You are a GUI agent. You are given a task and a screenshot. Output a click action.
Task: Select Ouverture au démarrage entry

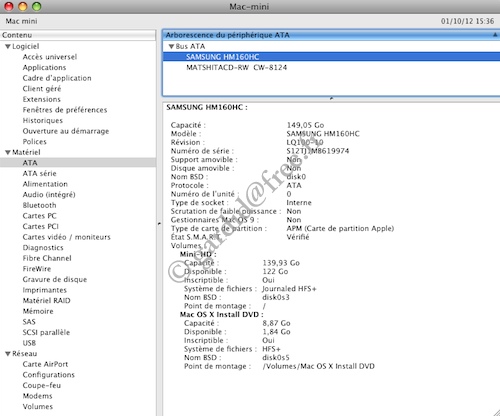pos(66,131)
